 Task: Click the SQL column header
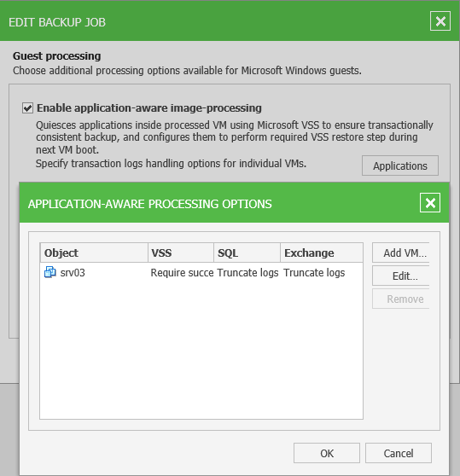[247, 253]
